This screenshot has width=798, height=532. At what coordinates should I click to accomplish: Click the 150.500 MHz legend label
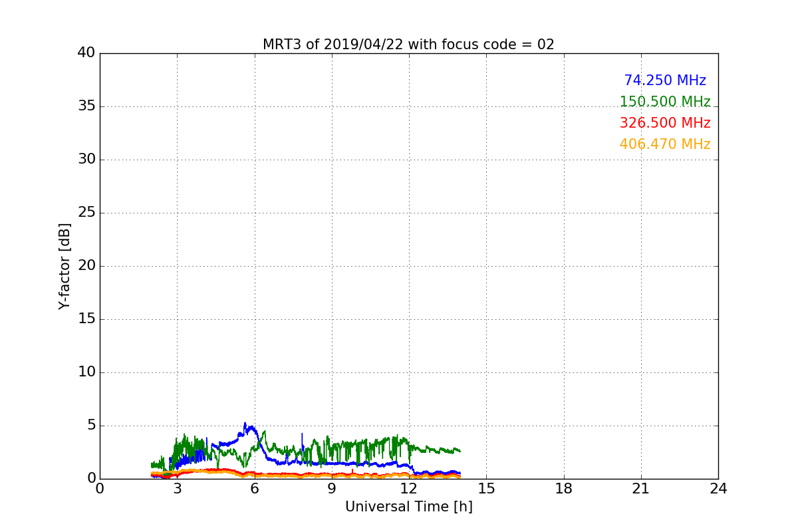665,102
